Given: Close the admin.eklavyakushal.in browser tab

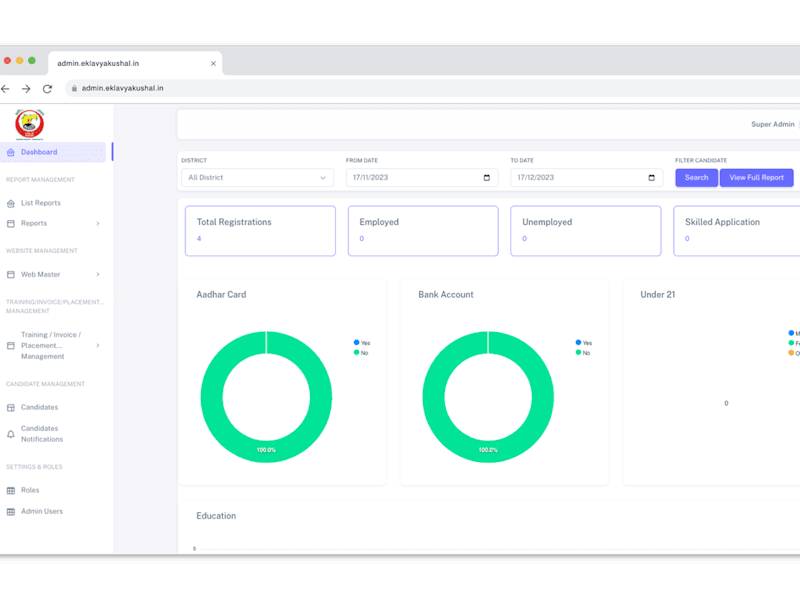Looking at the screenshot, I should [x=213, y=63].
